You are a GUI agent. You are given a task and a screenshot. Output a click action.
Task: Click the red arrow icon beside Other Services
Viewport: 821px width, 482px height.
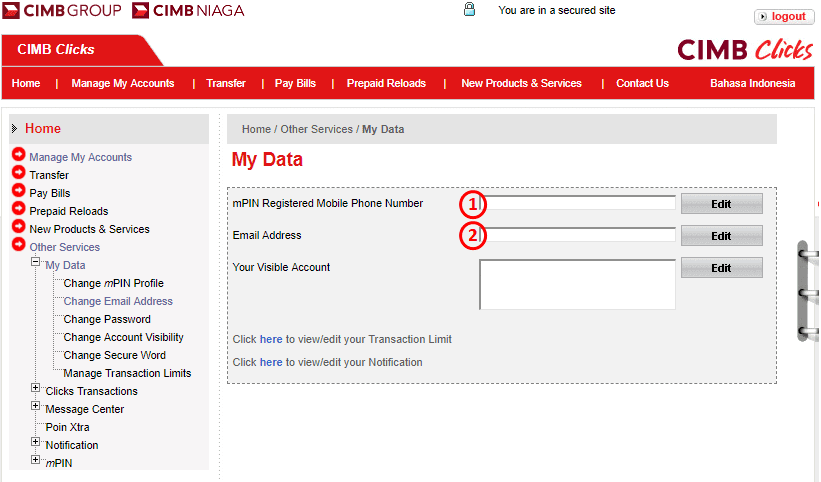pos(19,244)
